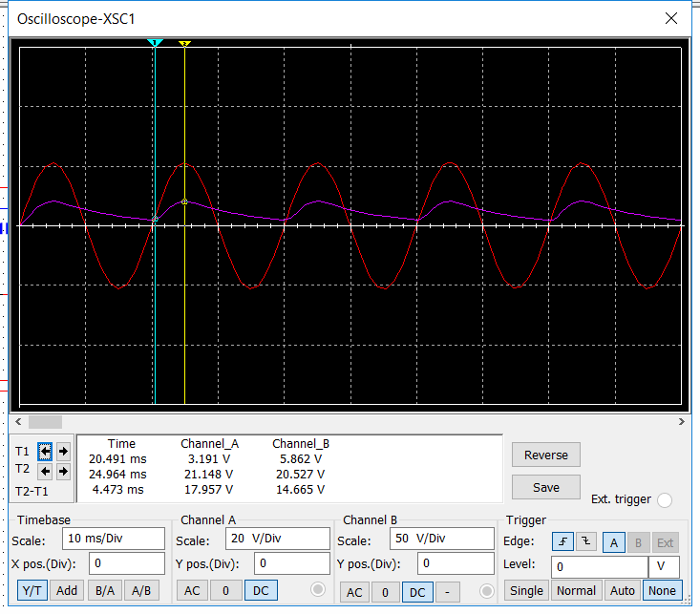This screenshot has height=614, width=700.
Task: Enable AC coupling for Channel A
Action: (x=192, y=591)
